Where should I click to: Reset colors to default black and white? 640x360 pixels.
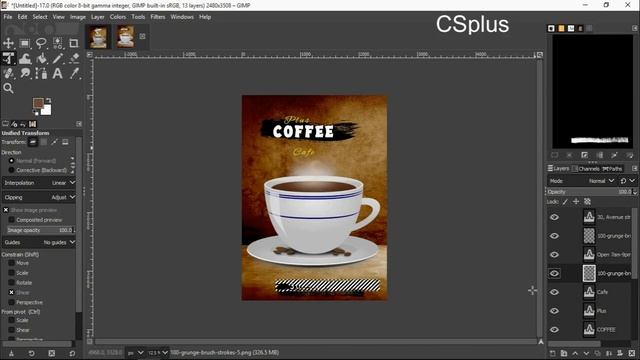pyautogui.click(x=36, y=113)
